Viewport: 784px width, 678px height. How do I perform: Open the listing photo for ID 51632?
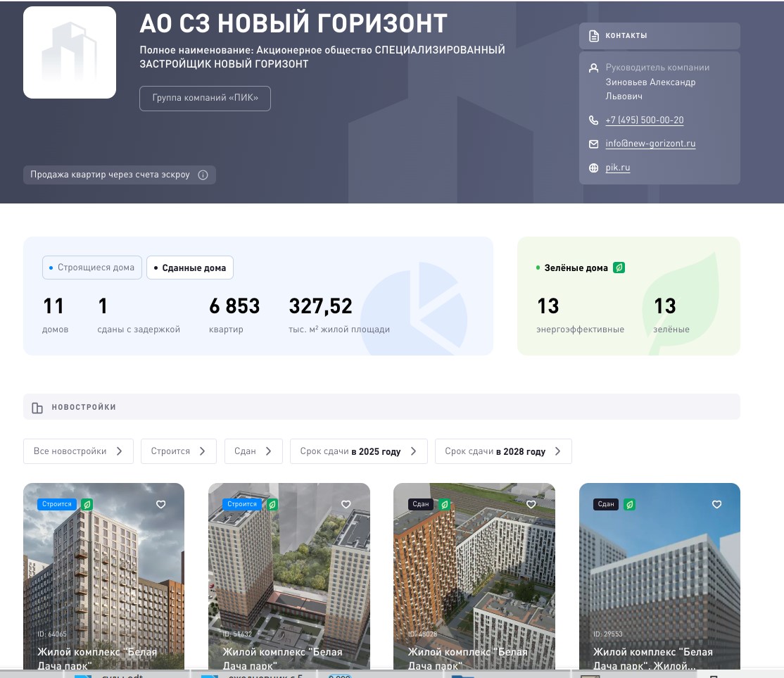289,575
